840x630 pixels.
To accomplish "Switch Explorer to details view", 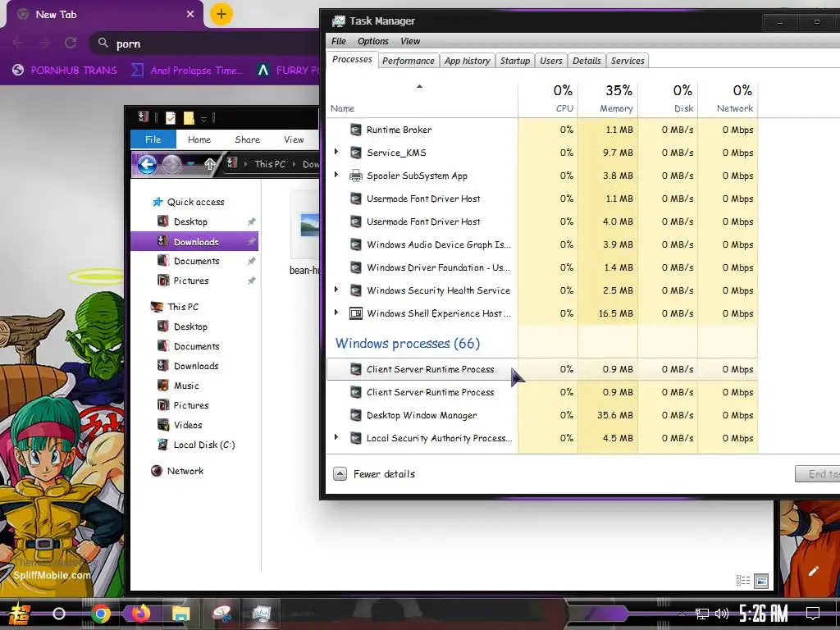I will tap(743, 581).
